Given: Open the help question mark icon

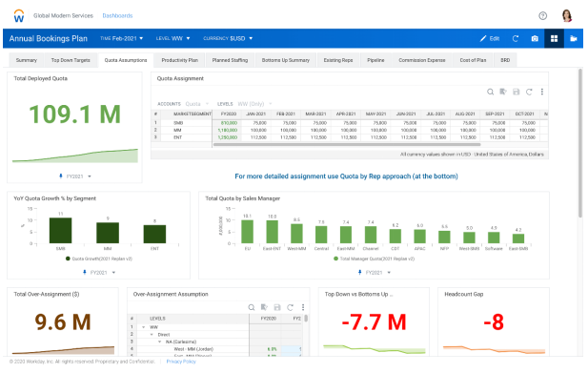Looking at the screenshot, I should pyautogui.click(x=542, y=16).
